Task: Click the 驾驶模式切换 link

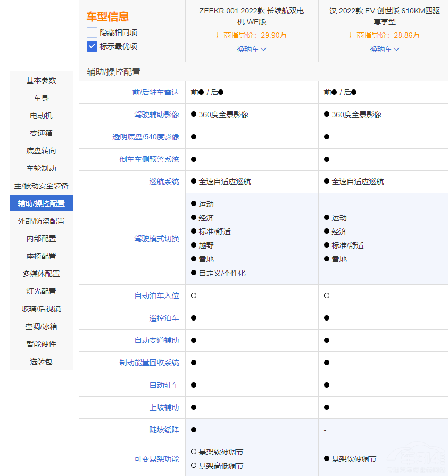Action: click(156, 239)
